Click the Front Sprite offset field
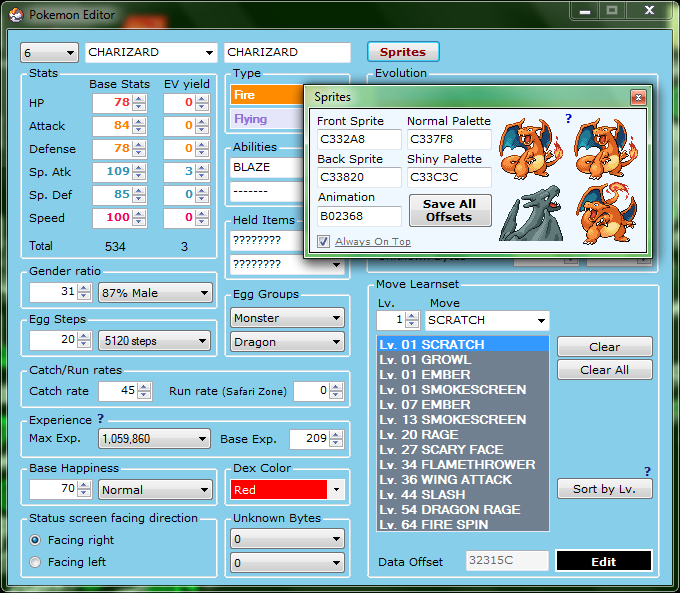Viewport: 680px width, 593px height. coord(358,139)
